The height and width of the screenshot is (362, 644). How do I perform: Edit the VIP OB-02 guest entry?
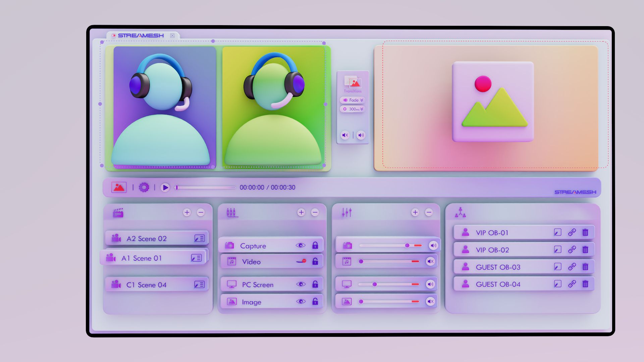coord(557,250)
